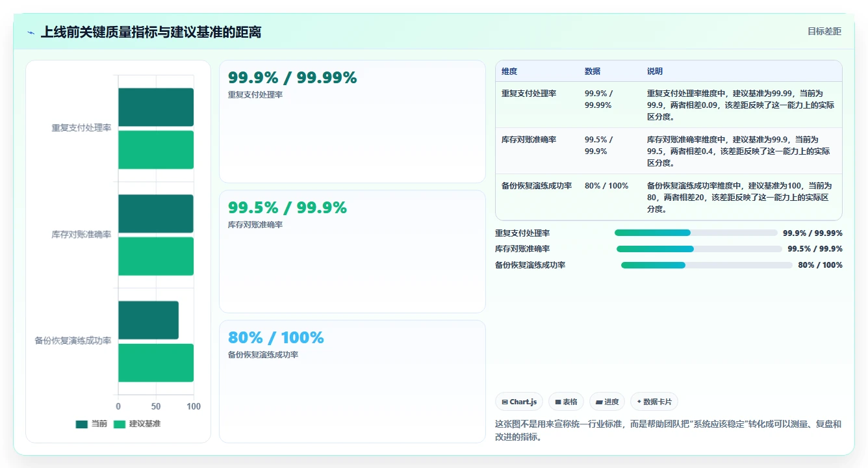Click the 重复支付处理率 建议基准 chart bar
This screenshot has height=468, width=868.
click(156, 149)
